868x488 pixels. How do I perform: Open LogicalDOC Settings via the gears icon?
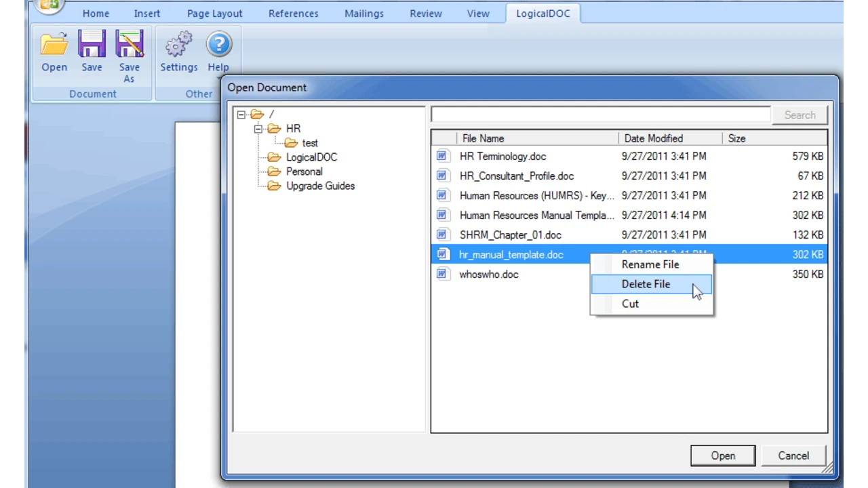click(x=178, y=44)
